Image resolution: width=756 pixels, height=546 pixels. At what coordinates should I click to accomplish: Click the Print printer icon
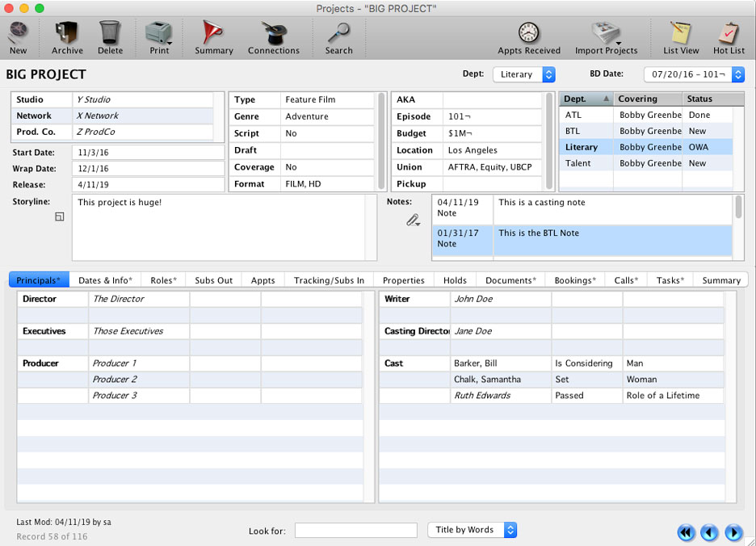158,33
